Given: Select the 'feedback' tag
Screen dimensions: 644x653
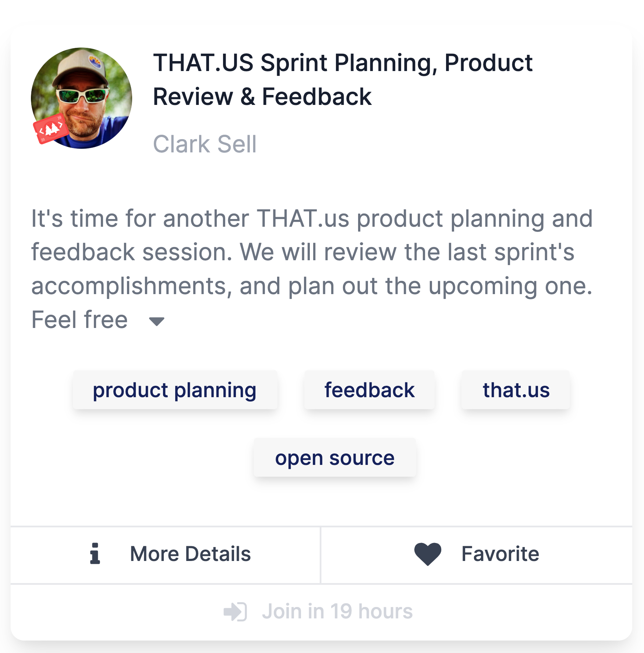Looking at the screenshot, I should [369, 390].
